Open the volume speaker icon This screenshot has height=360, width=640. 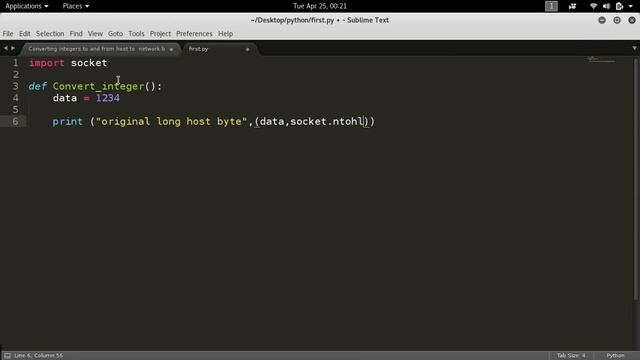(606, 6)
